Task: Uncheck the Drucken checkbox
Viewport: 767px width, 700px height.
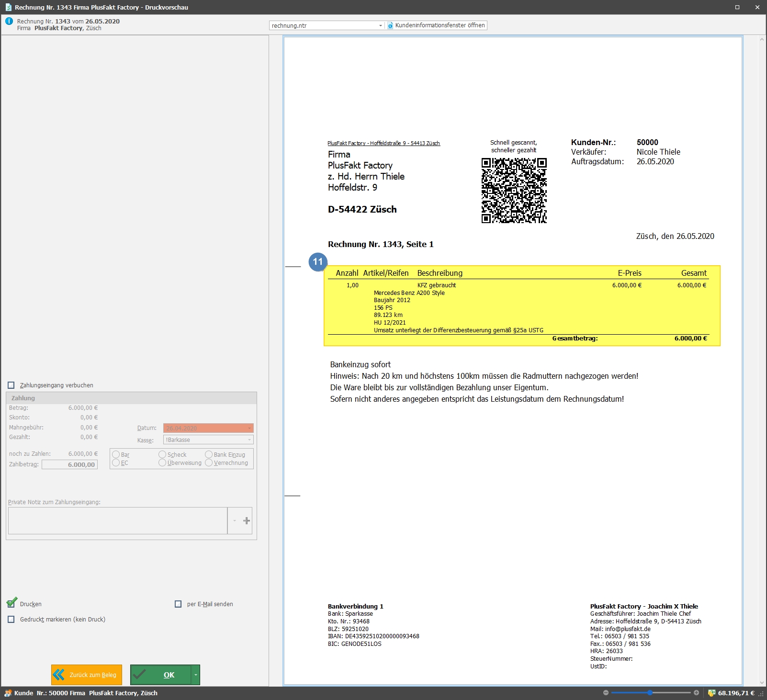Action: click(11, 603)
